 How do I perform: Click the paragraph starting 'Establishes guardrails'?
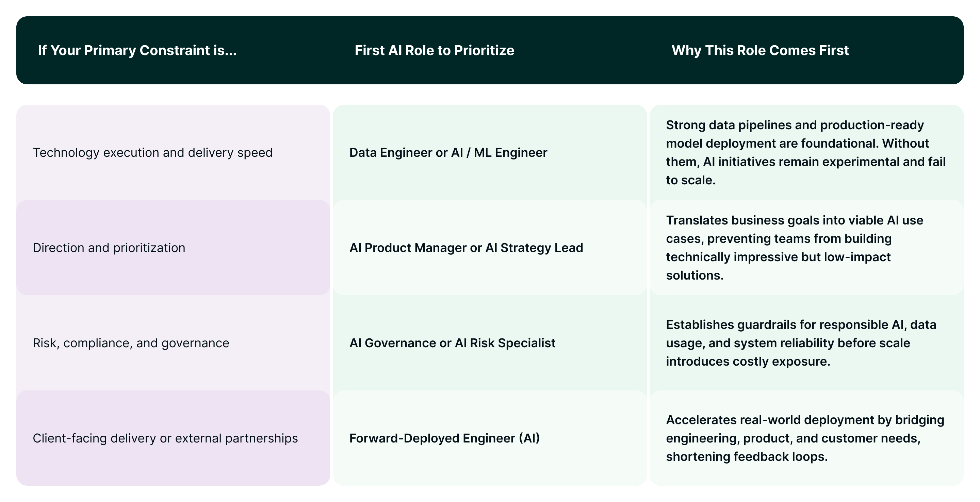coord(801,343)
